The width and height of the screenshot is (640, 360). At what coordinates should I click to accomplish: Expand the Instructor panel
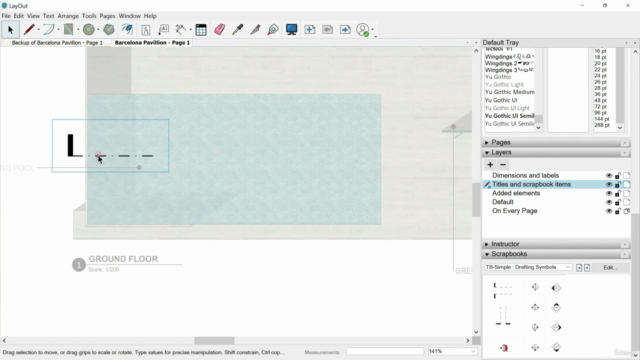tap(487, 244)
